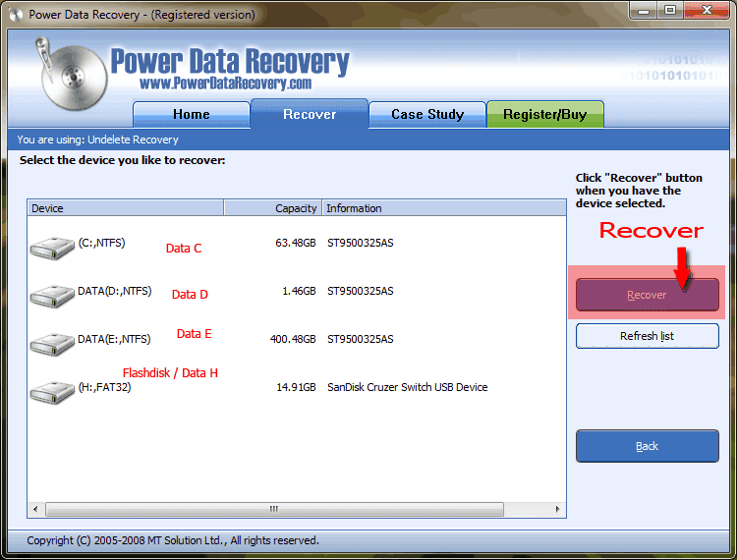Select the (C:,NTFS) device label
This screenshot has width=737, height=560.
pyautogui.click(x=101, y=243)
